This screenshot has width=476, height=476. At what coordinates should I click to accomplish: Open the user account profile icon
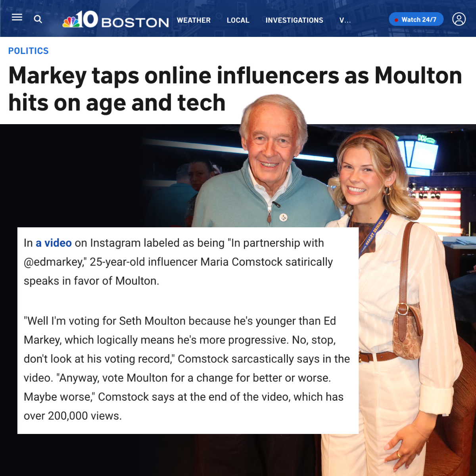click(x=459, y=19)
